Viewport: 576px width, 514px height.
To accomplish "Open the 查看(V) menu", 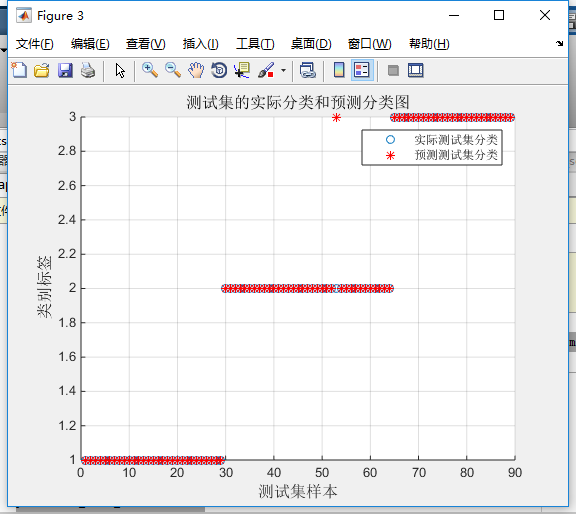I will coord(145,44).
